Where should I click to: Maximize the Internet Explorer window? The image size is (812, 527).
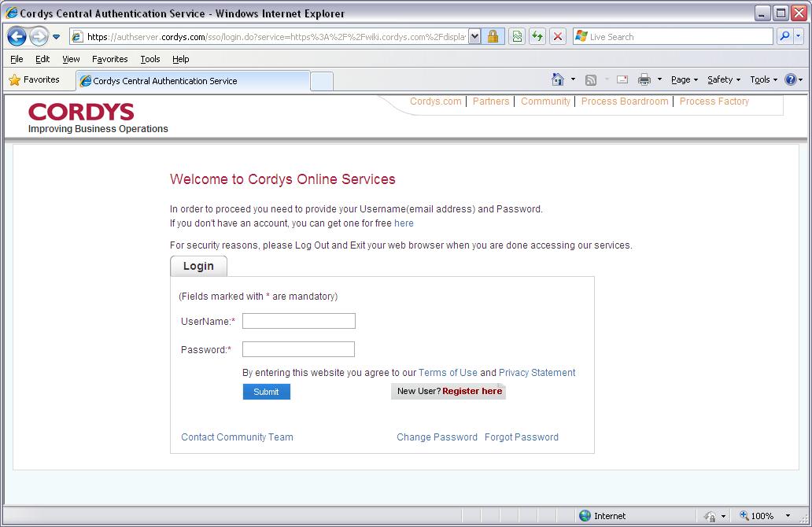tap(781, 13)
